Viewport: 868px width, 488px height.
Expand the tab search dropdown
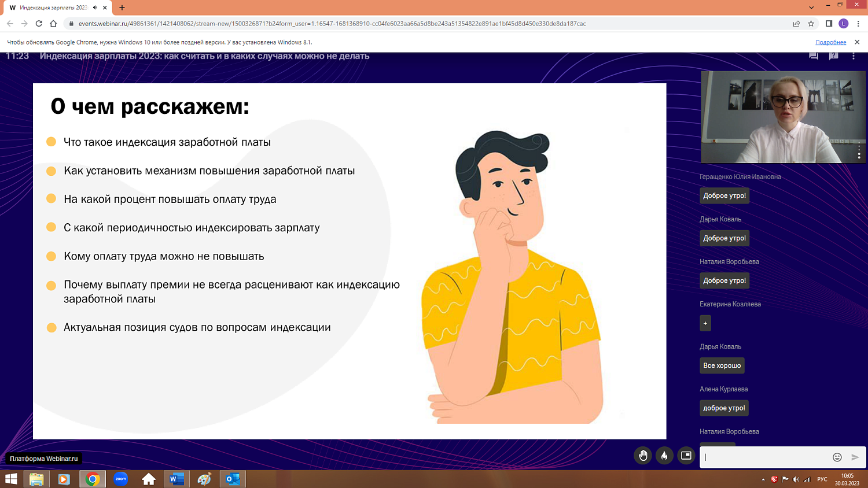(x=811, y=8)
